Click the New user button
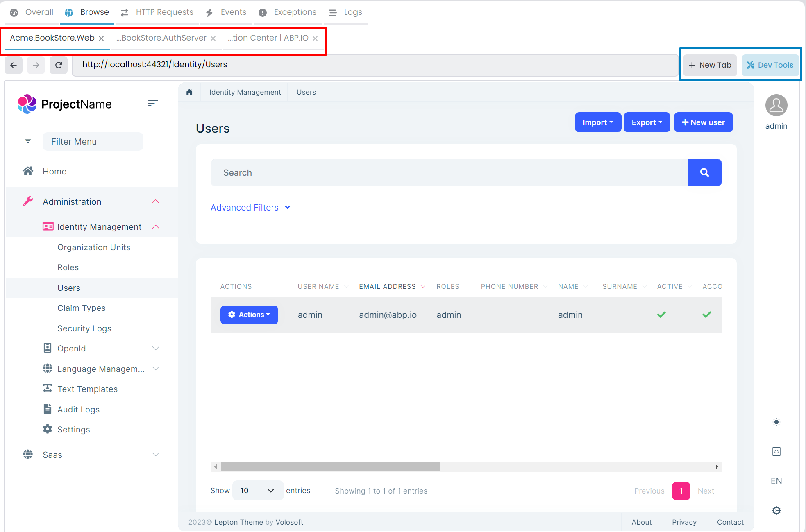Screen dimensions: 806x532 703,122
